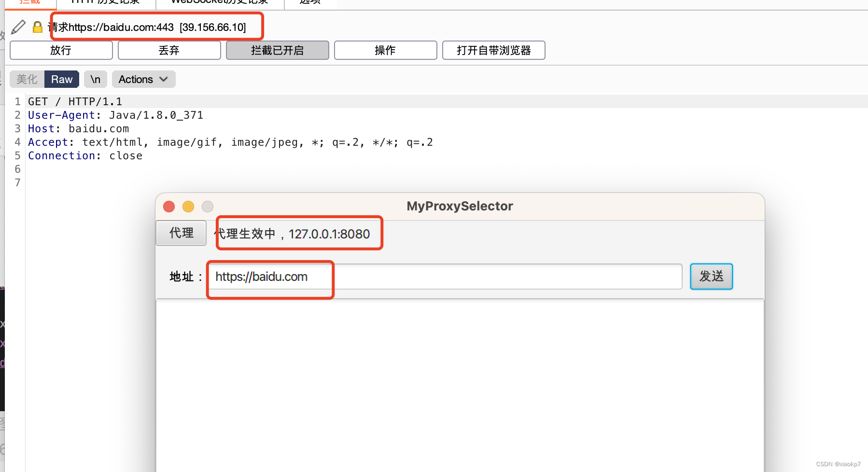Click the User-Agent header line
Screen dimensions: 868x472
pyautogui.click(x=115, y=115)
